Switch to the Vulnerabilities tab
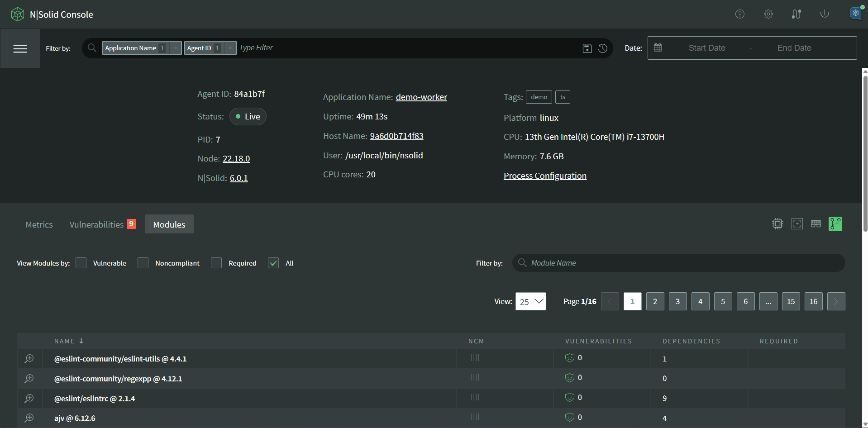Screen dimensions: 868x428 tap(96, 224)
